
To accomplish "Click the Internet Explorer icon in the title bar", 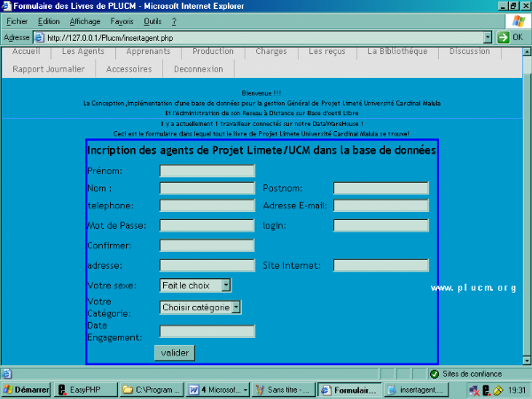I will click(x=6, y=6).
